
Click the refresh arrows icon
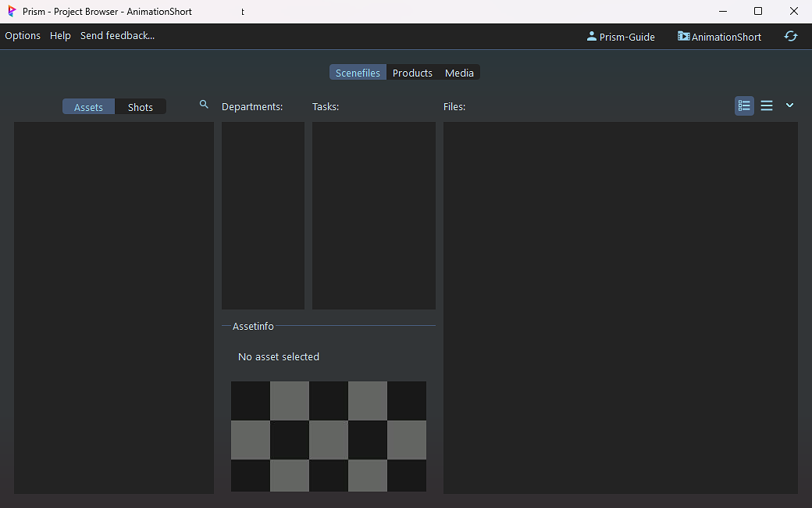(x=791, y=36)
